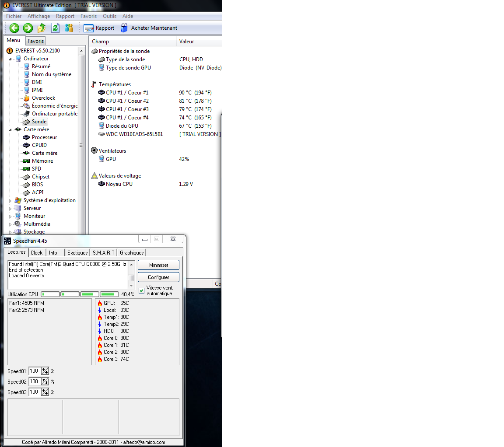Viewport: 504px width, 447px height.
Task: Click the Speed01 stepper arrows
Action: [x=45, y=371]
